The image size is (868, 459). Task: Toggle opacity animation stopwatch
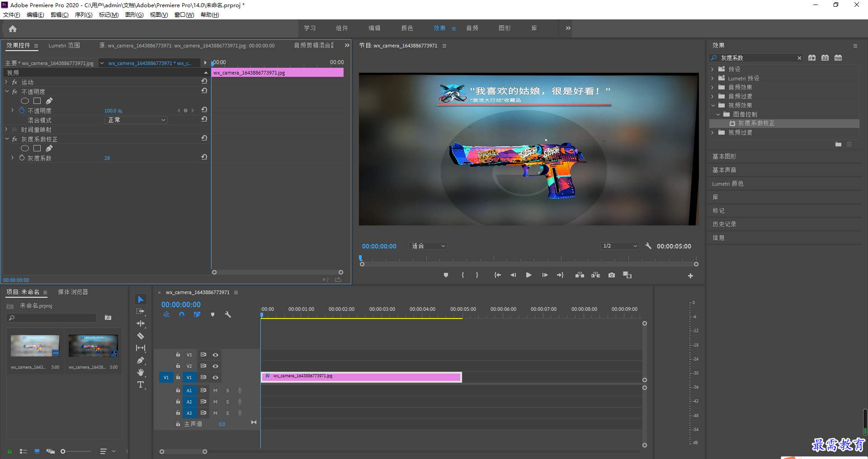click(22, 110)
